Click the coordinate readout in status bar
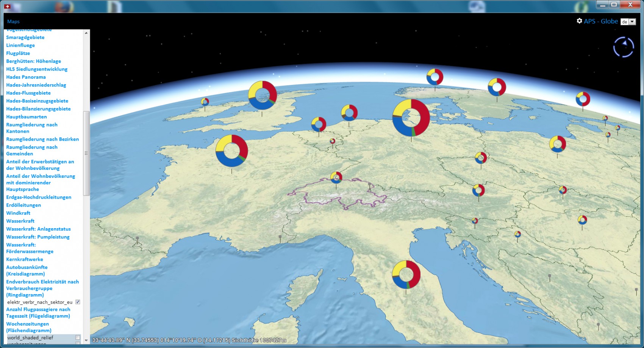 pyautogui.click(x=189, y=340)
